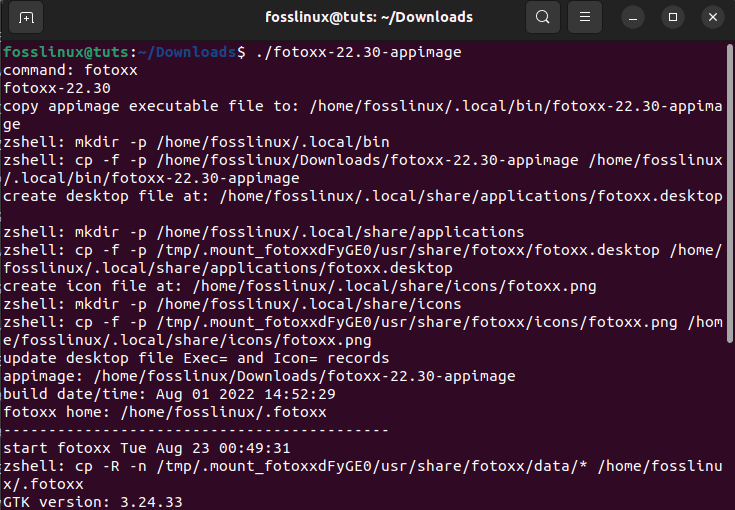This screenshot has height=510, width=735.
Task: Click the dashed separator line
Action: point(196,430)
